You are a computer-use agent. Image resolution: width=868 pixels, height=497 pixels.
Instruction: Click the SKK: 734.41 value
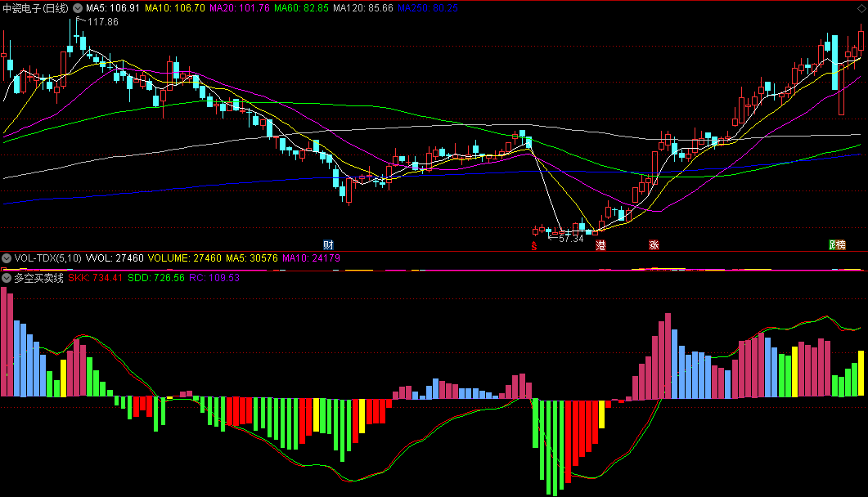[95, 278]
